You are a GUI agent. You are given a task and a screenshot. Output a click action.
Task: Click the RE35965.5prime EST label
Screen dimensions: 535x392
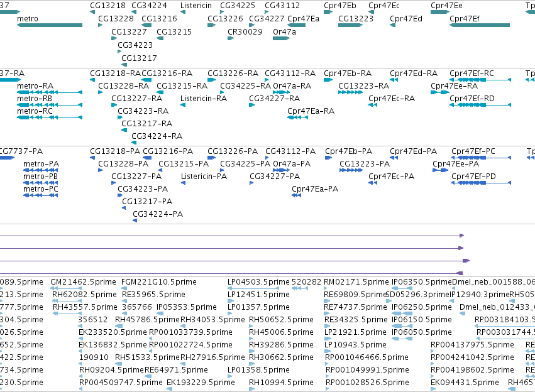click(x=153, y=295)
